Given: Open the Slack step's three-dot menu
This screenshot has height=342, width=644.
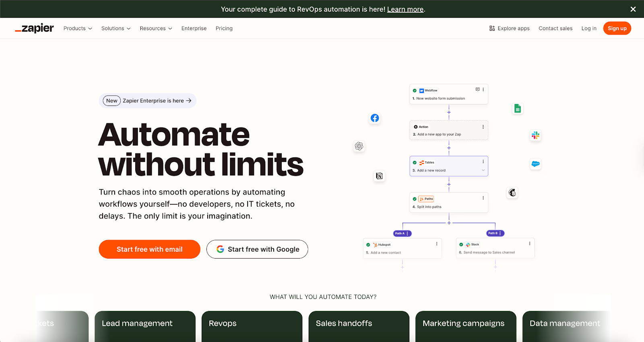Looking at the screenshot, I should (530, 243).
